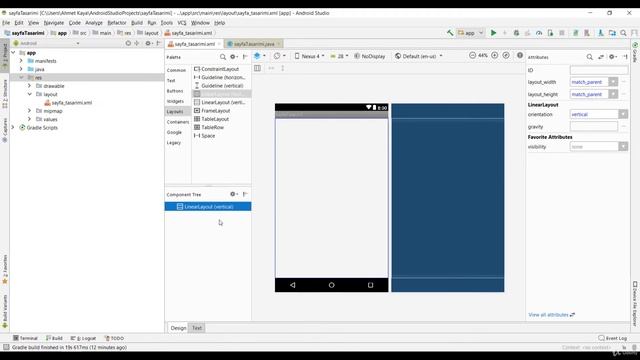Open the Navigate menu
The image size is (640, 360).
(x=54, y=23)
